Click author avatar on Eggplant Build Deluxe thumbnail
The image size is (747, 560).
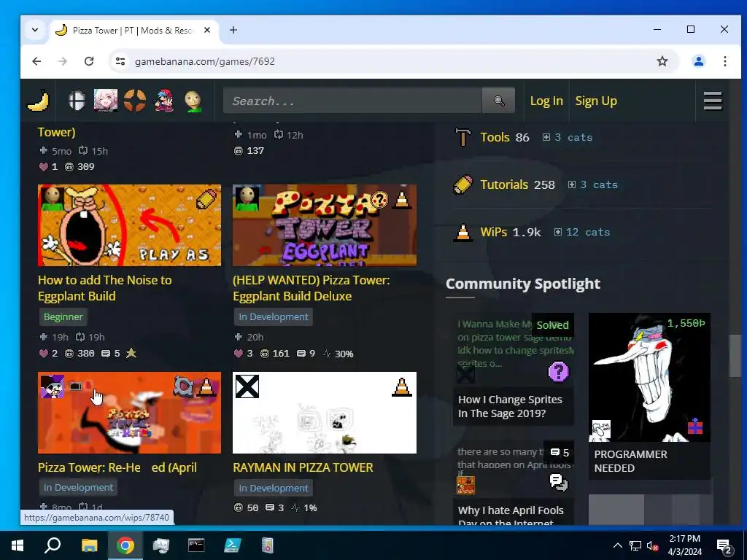click(x=247, y=198)
